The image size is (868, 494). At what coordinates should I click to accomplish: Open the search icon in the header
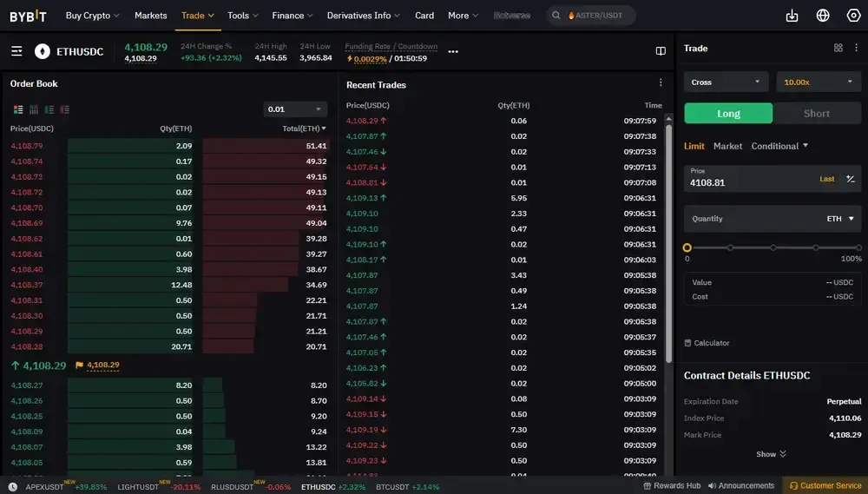click(556, 16)
